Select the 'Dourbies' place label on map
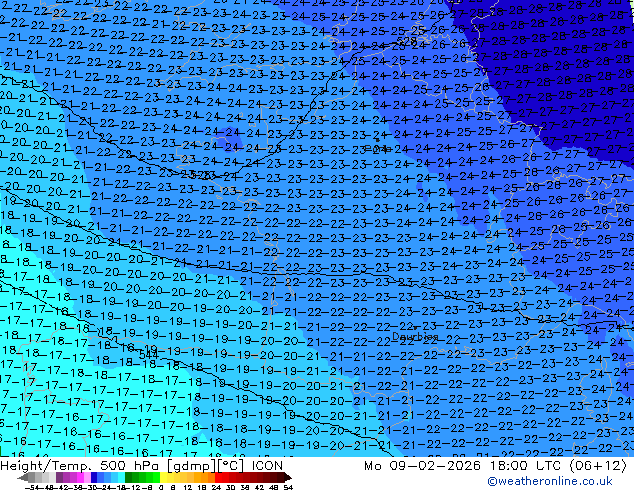 tap(415, 337)
